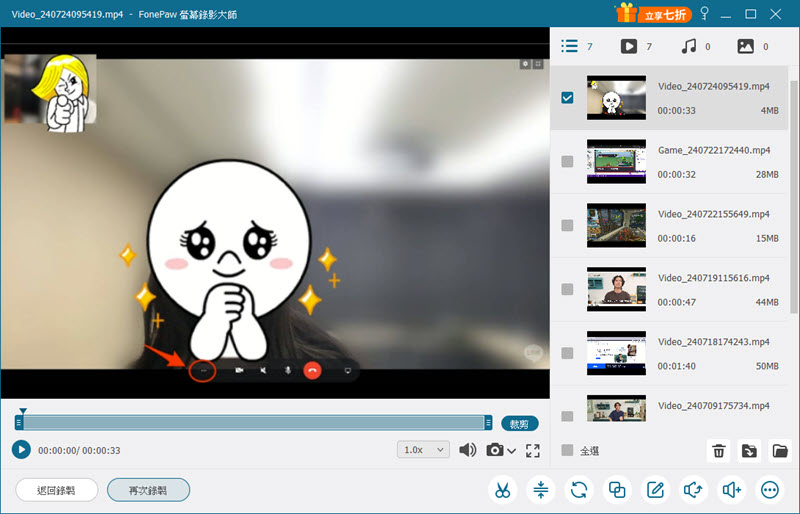Open the 1.0x playback speed dropdown
Viewport: 800px width, 514px height.
click(423, 450)
